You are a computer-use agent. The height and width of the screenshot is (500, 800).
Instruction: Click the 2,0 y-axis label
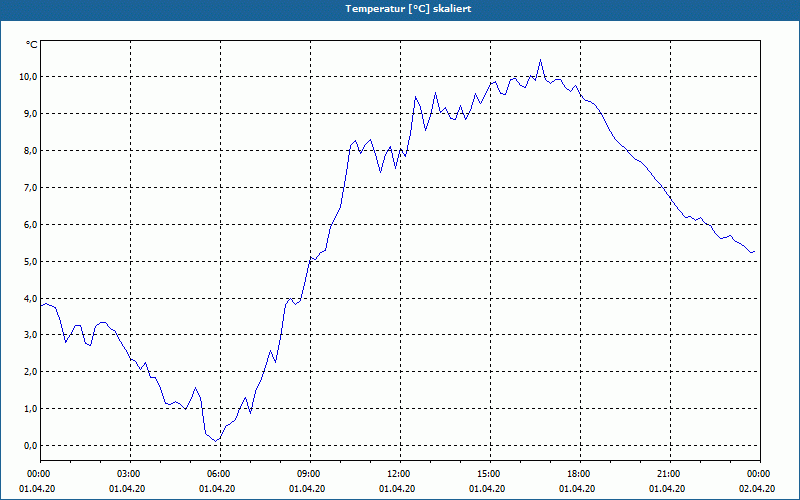pyautogui.click(x=31, y=372)
